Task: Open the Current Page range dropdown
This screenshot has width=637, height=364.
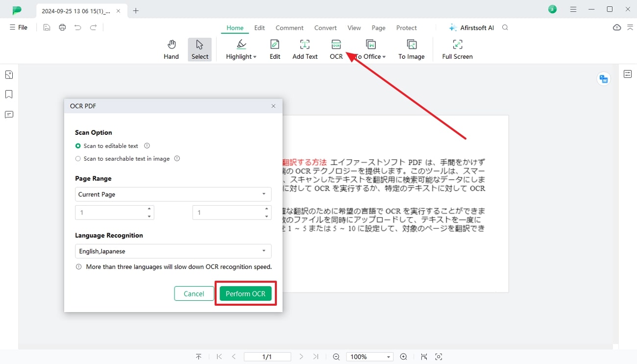Action: pyautogui.click(x=173, y=194)
